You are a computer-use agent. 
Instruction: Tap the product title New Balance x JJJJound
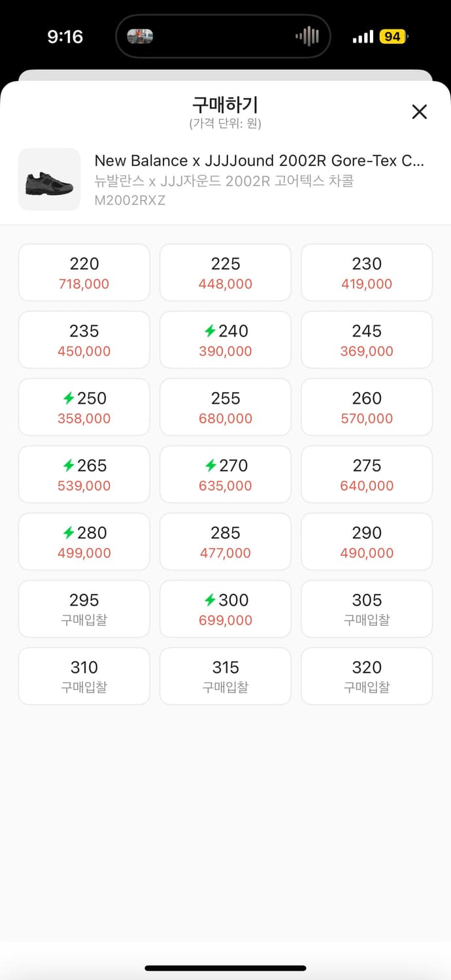[259, 161]
